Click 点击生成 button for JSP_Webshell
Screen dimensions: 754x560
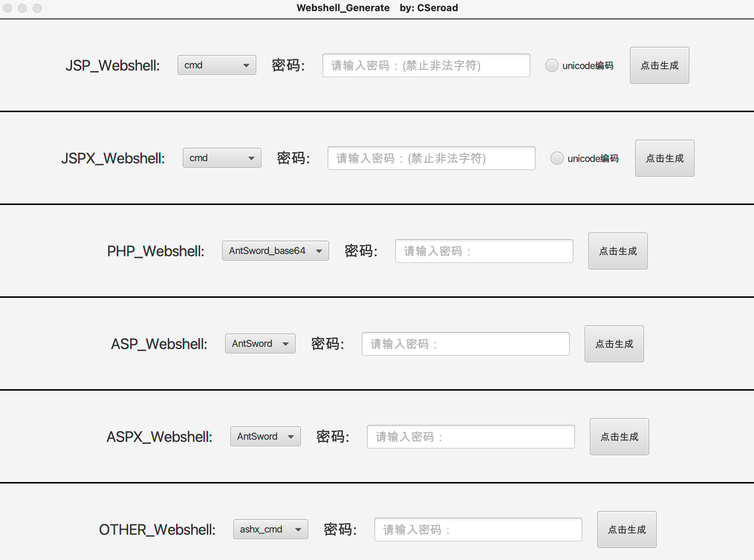pos(659,65)
